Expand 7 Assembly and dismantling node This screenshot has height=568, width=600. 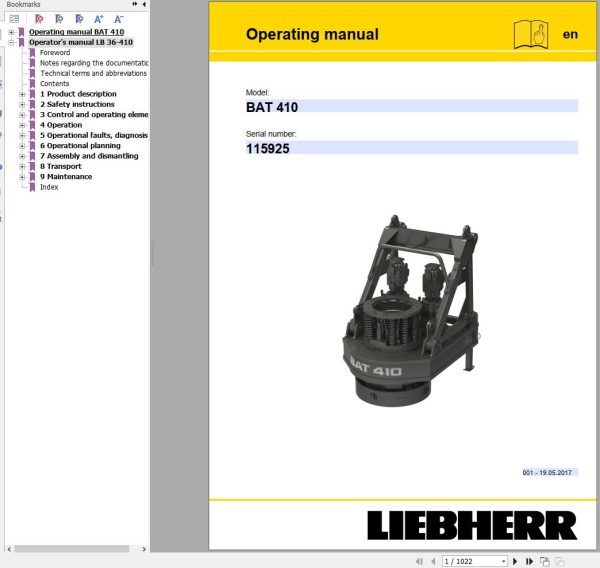(x=22, y=156)
